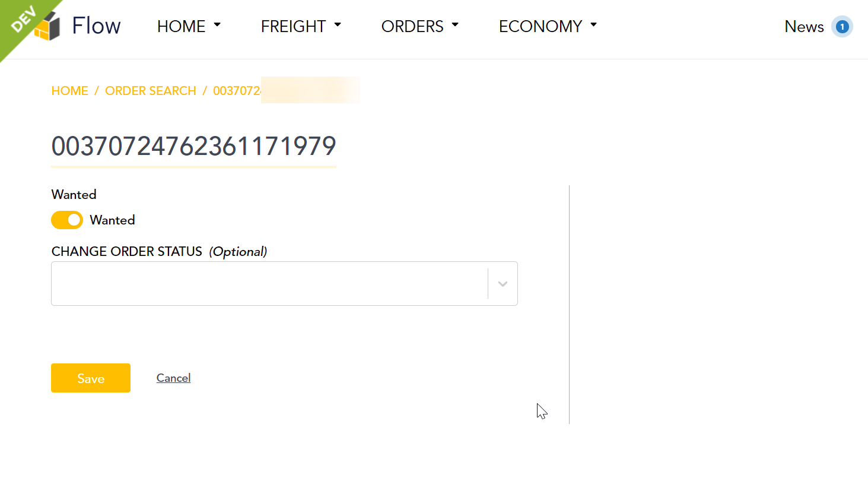Open the News notification badge

842,27
